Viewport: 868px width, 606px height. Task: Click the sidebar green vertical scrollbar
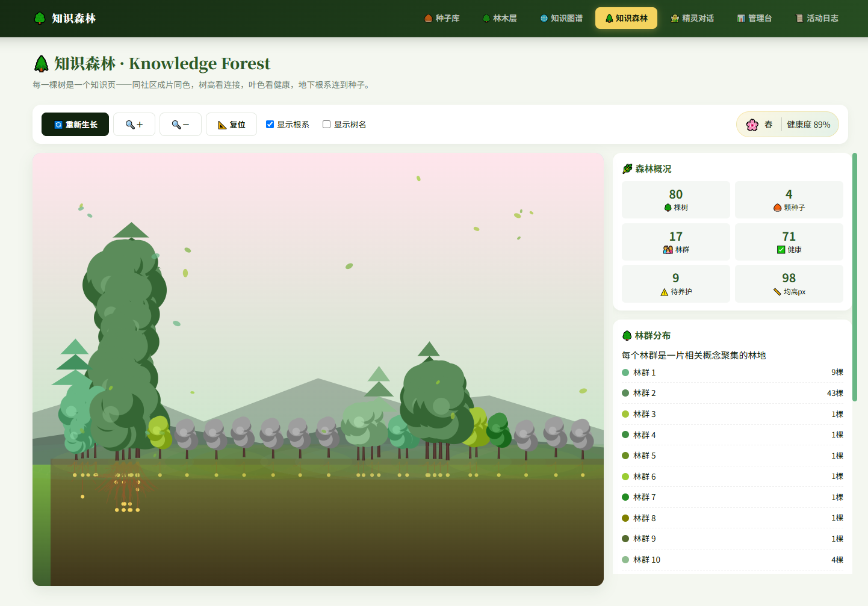pyautogui.click(x=855, y=277)
